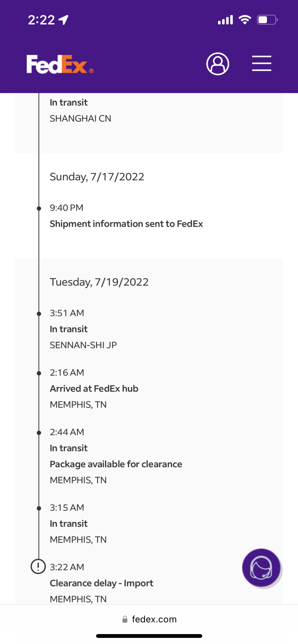Tap the clearance delay alert icon
The height and width of the screenshot is (644, 298).
click(x=38, y=566)
